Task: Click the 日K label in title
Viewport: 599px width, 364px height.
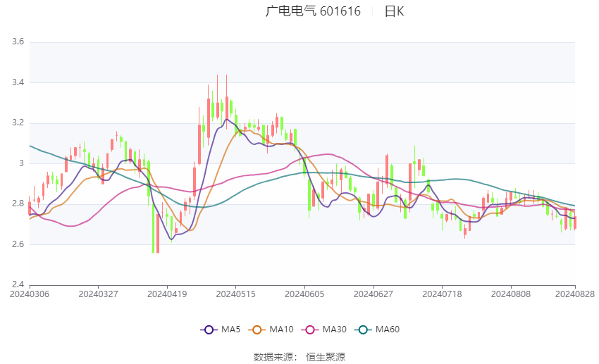Action: click(394, 11)
